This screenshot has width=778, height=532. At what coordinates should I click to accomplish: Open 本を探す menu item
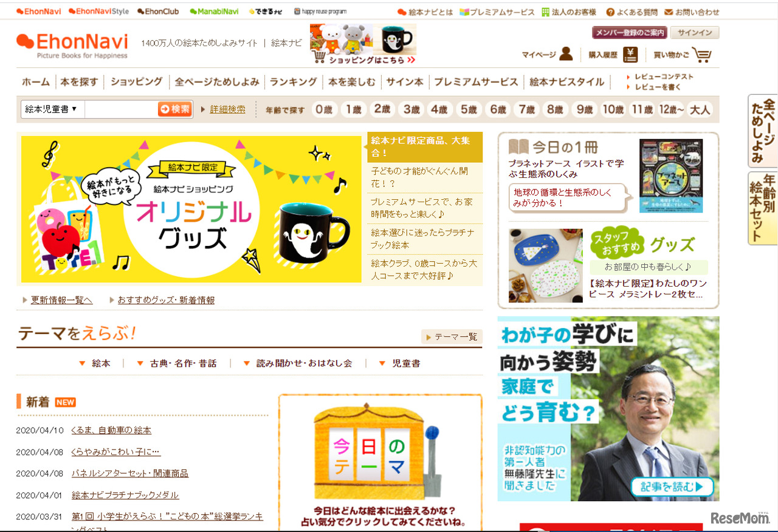(79, 82)
